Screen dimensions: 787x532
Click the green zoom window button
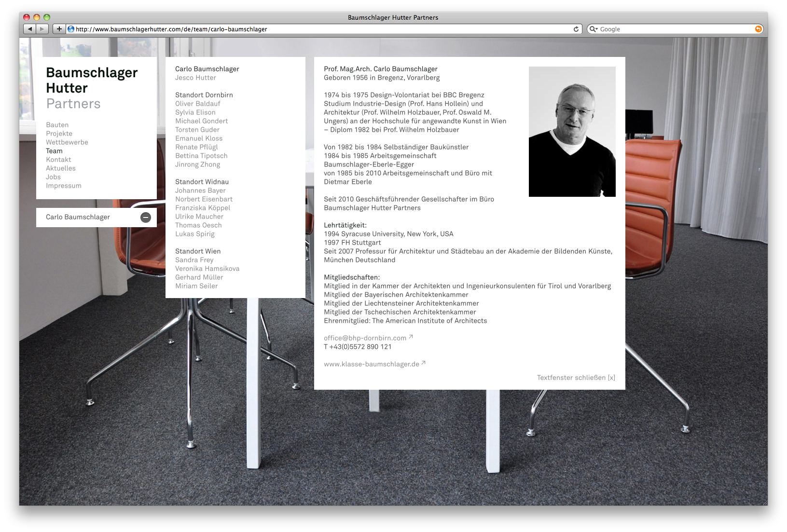pos(47,17)
